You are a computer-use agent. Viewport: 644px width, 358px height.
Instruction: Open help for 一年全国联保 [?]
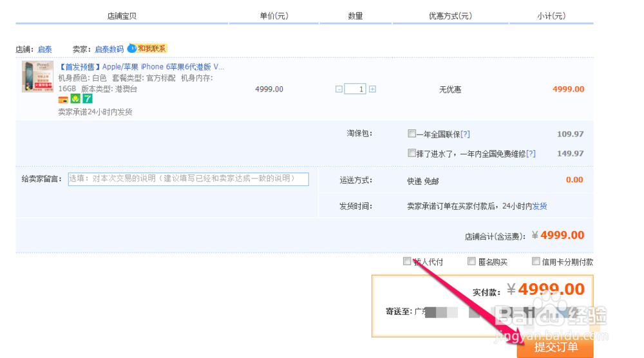[x=465, y=134]
